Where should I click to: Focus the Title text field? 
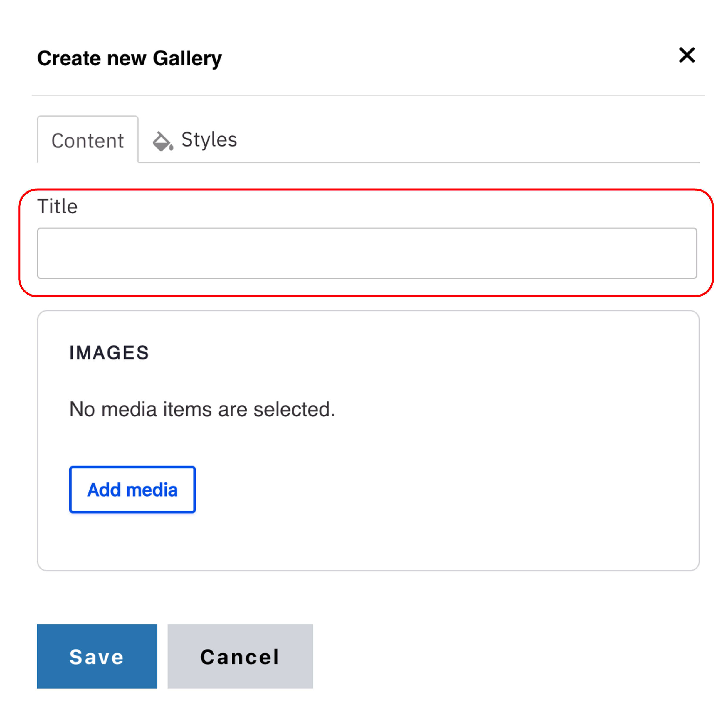[x=366, y=253]
